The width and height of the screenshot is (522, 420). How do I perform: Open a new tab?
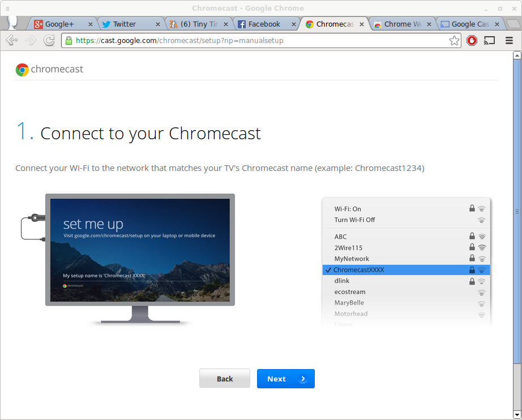click(514, 24)
